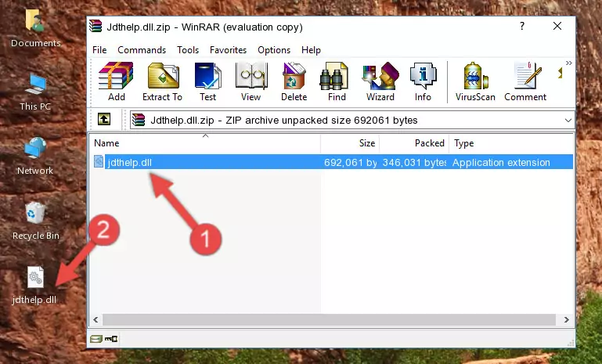
Task: Sort by the Size column header
Action: pyautogui.click(x=350, y=143)
